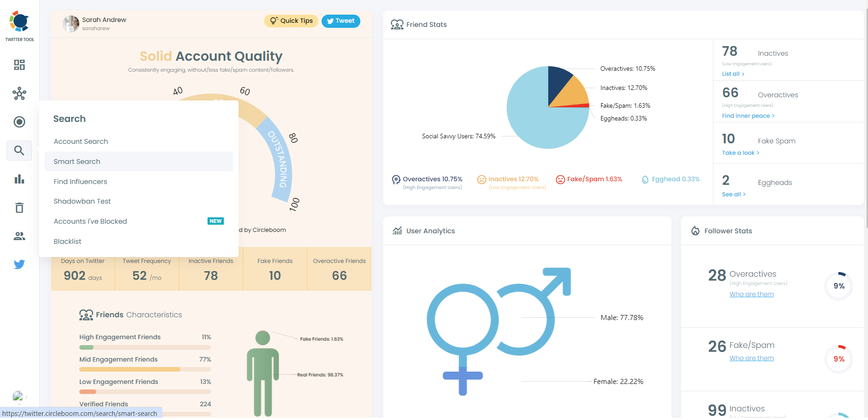This screenshot has width=868, height=420.
Task: Select Accounts I've Blocked menu item
Action: coord(90,221)
